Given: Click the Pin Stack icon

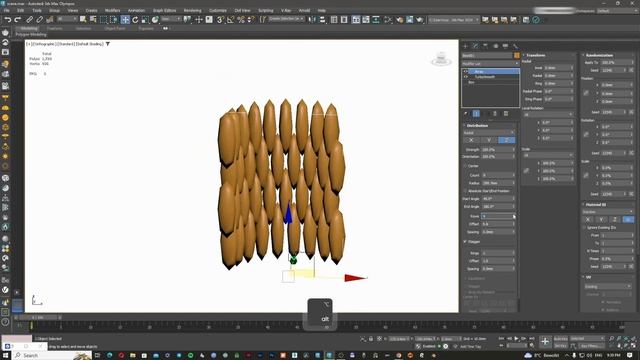Looking at the screenshot, I should (x=466, y=113).
